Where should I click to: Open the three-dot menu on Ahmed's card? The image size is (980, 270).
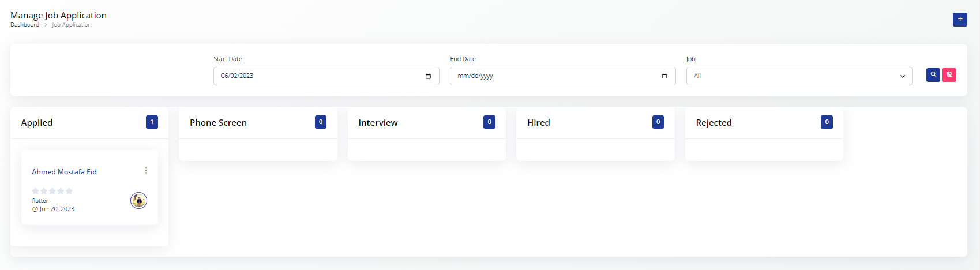click(146, 171)
